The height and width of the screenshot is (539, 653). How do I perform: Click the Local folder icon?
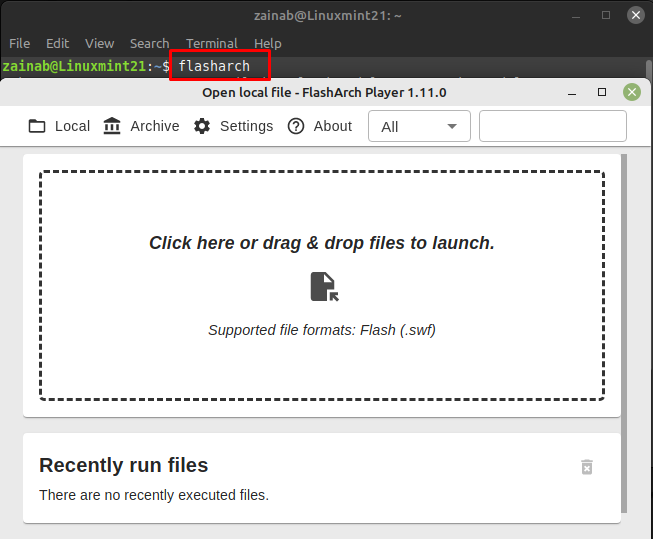(37, 126)
